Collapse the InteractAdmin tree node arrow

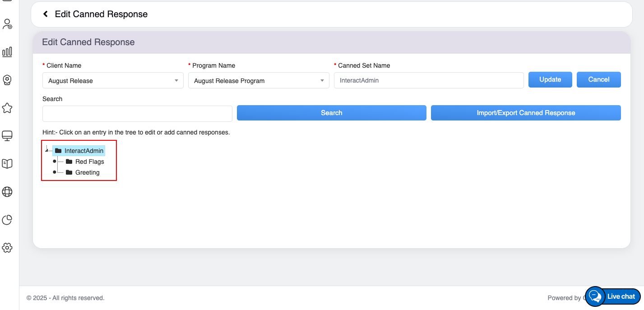tap(47, 149)
